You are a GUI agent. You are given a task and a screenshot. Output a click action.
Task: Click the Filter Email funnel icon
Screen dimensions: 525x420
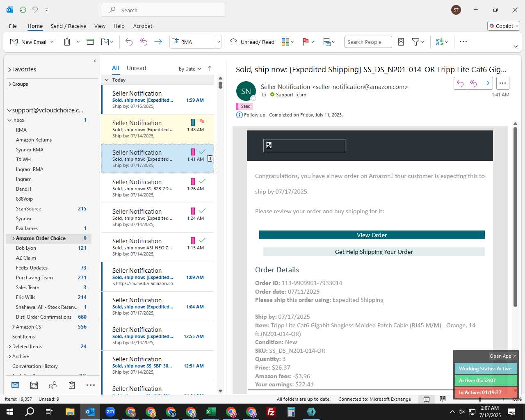tap(415, 42)
